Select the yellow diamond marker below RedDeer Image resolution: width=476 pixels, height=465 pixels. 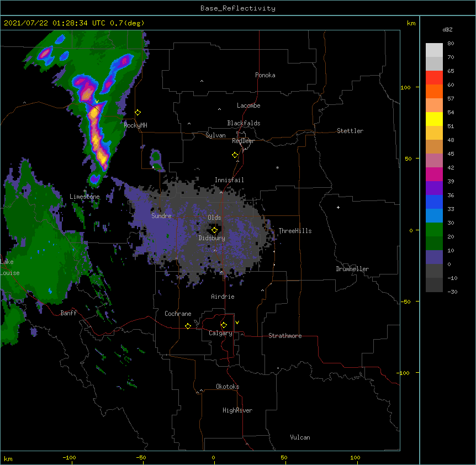235,155
